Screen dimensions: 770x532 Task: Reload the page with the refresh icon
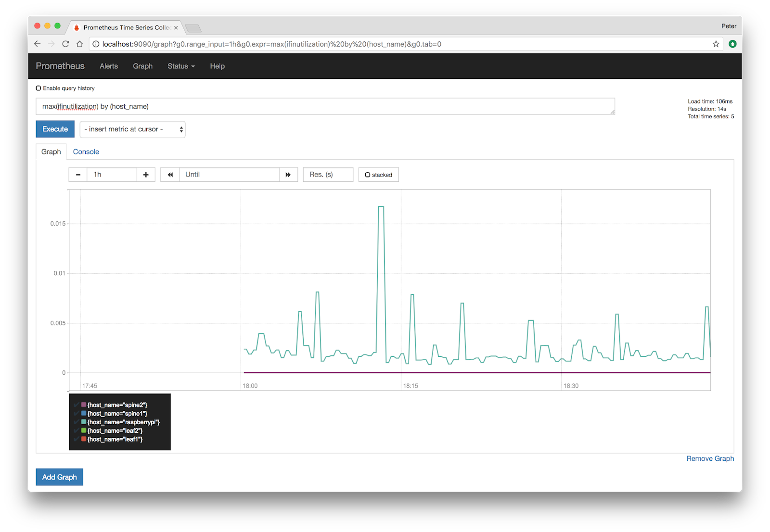pyautogui.click(x=65, y=44)
